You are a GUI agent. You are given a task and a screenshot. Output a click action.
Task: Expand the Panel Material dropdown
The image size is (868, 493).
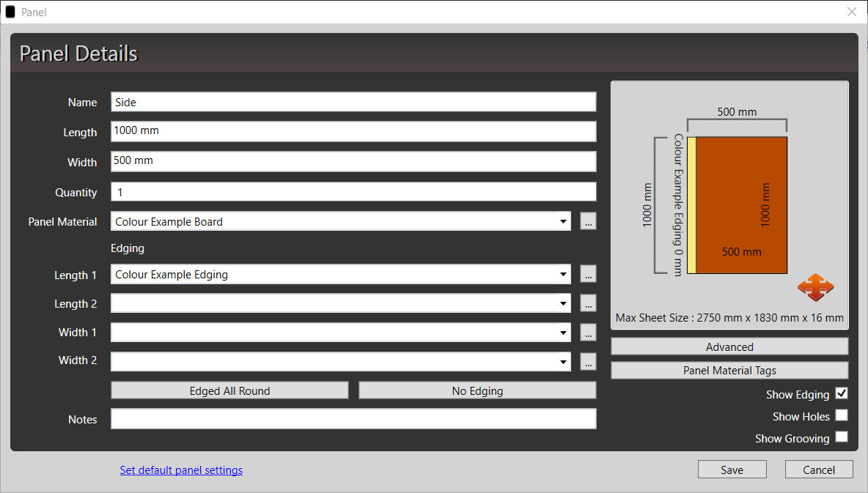click(x=563, y=221)
